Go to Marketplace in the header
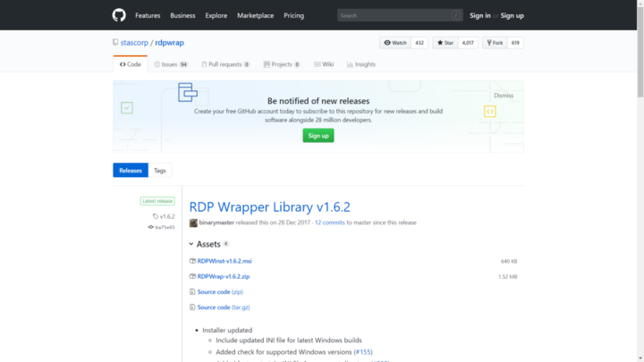This screenshot has width=644, height=362. pyautogui.click(x=255, y=15)
